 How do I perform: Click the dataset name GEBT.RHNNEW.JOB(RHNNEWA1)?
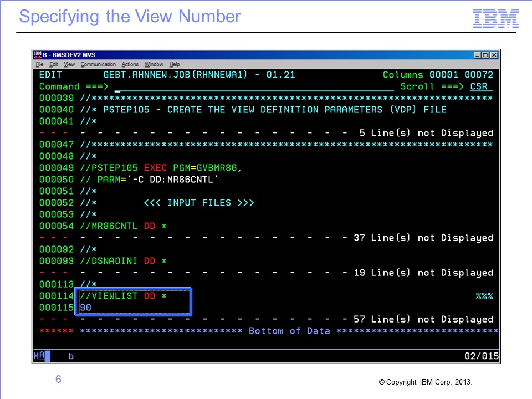point(176,75)
